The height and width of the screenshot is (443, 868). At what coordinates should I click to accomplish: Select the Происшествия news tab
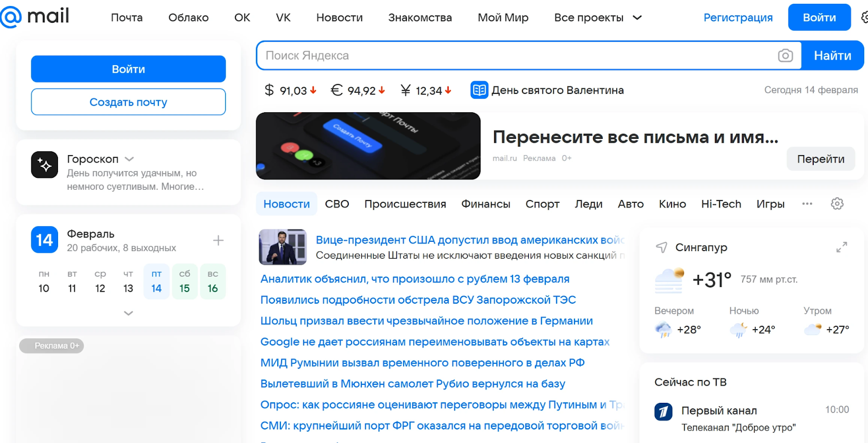(x=405, y=204)
